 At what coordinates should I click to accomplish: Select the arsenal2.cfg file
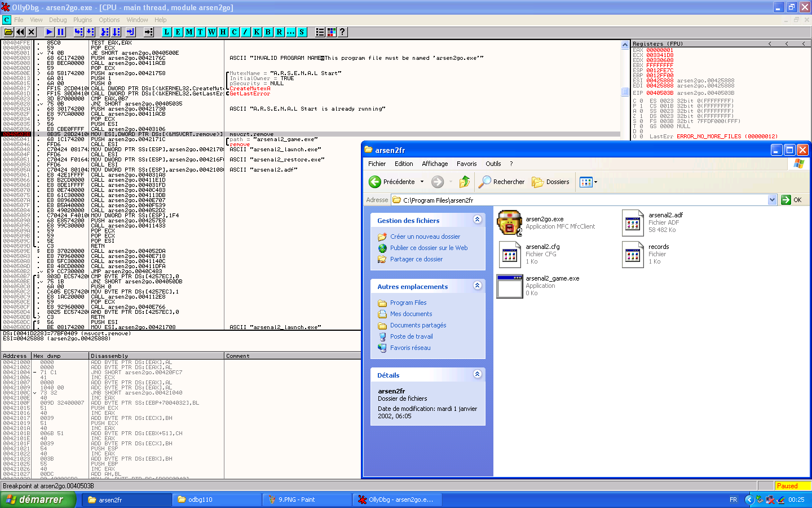(529, 255)
